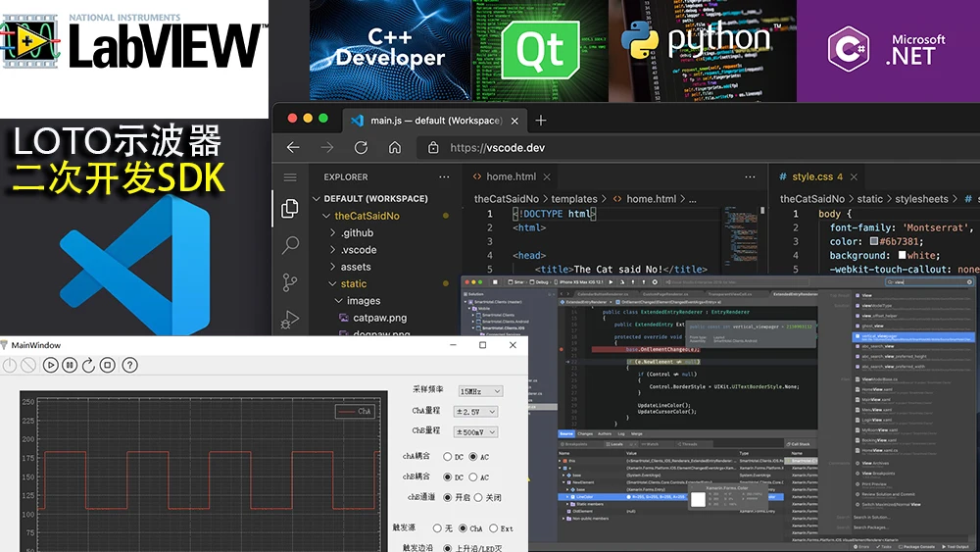
Task: Click the greyed prohibited-circle icon in MainWindow toolbar
Action: coord(28,365)
